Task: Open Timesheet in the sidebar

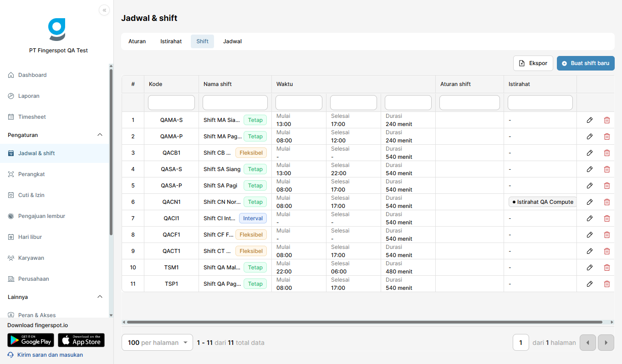Action: coord(55,117)
